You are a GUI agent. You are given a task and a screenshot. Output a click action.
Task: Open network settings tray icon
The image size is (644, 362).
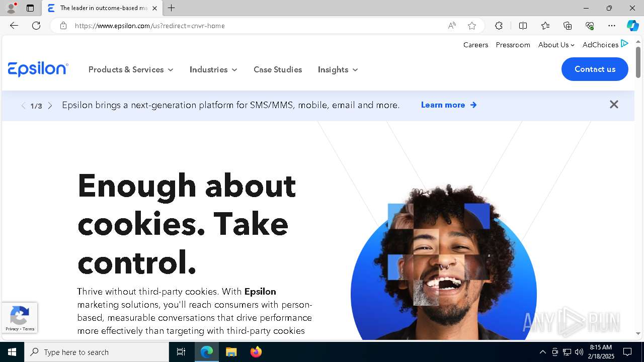coord(567,352)
